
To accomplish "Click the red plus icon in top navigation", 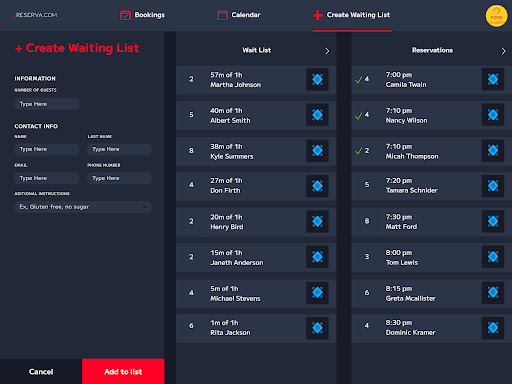I will [x=318, y=15].
